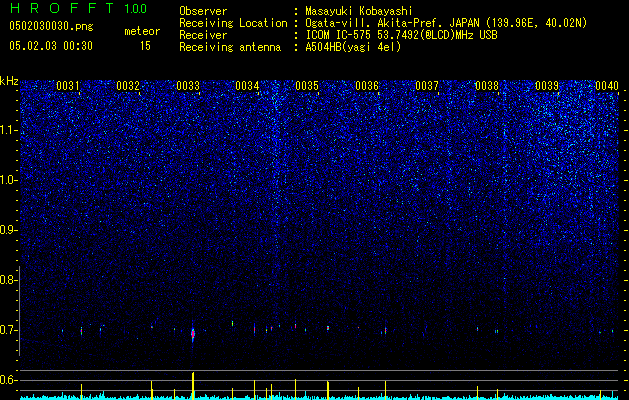The height and width of the screenshot is (400, 629).
Task: Click the 0036 time marker
Action: [367, 86]
